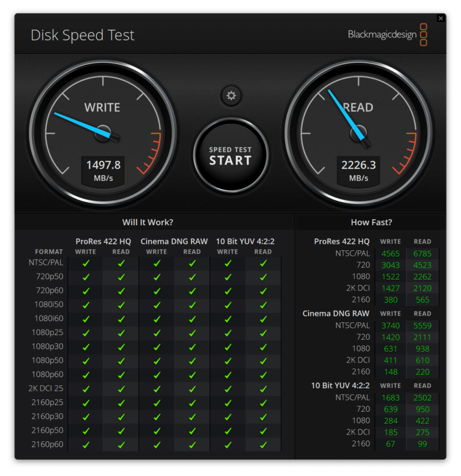The height and width of the screenshot is (476, 461).
Task: Click 10 Bit YUV 4:2:2 heading in How Fast panel
Action: (340, 385)
